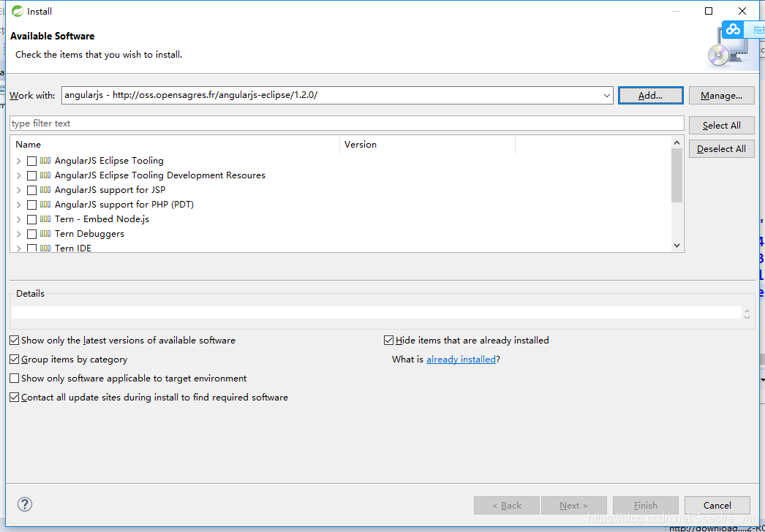Click the Deselect All button
This screenshot has height=532, width=765.
721,149
